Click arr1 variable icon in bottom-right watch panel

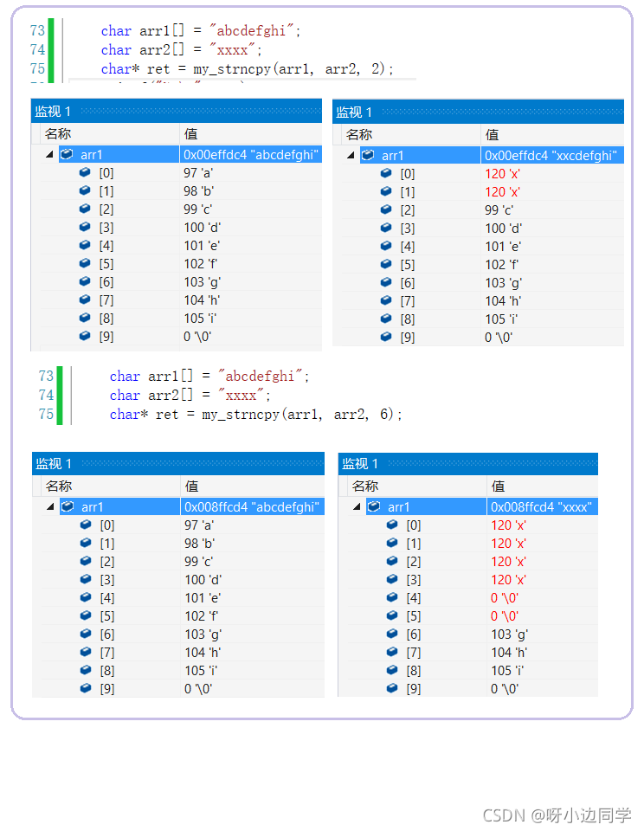(374, 506)
